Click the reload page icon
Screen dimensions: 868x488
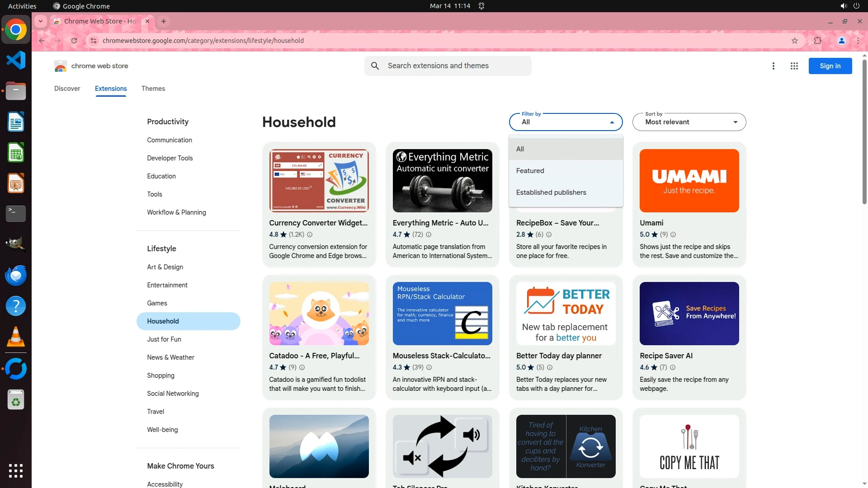[74, 41]
